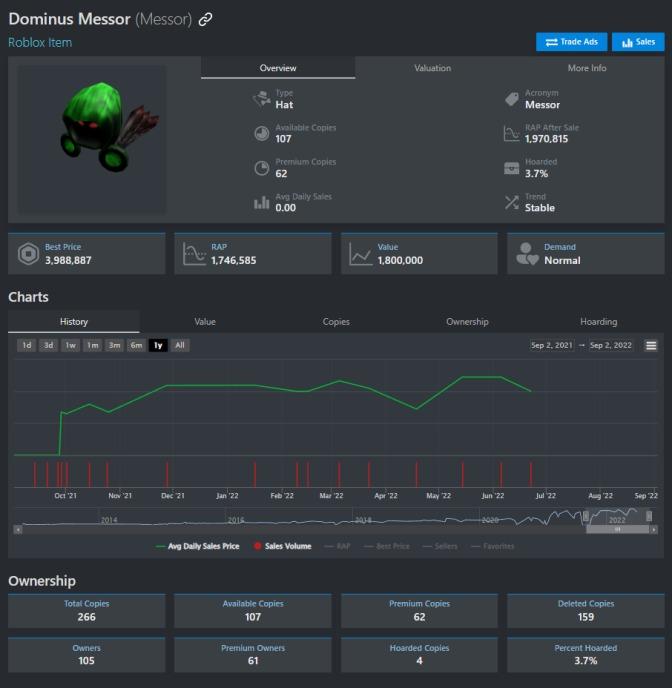Select the 6m time range button
Screen dimensions: 672x688
pos(136,345)
